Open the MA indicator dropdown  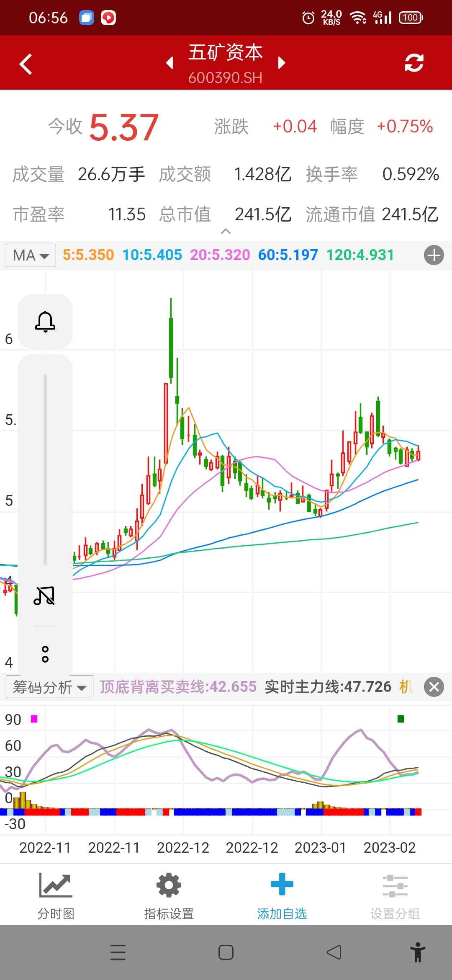click(x=31, y=255)
